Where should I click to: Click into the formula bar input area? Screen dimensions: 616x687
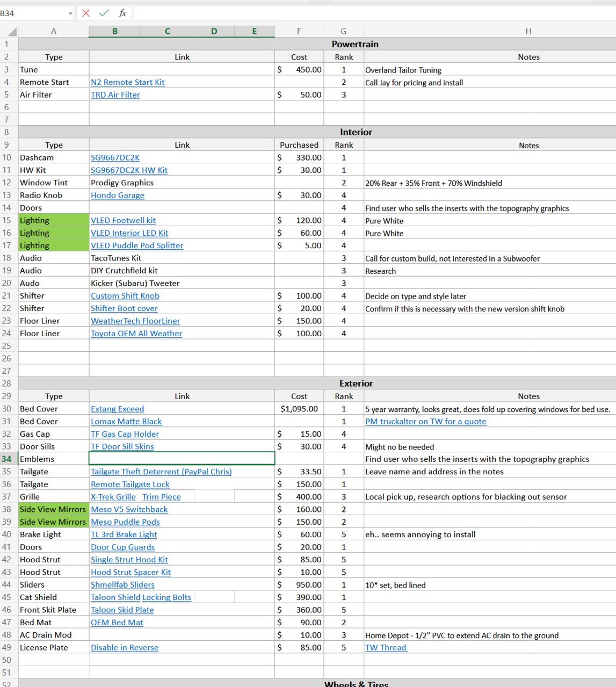[x=374, y=13]
